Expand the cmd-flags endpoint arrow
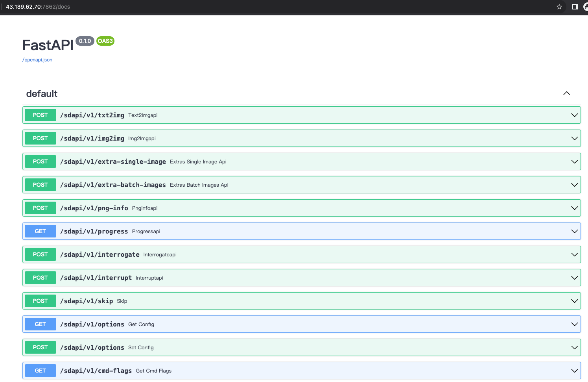Image resolution: width=588 pixels, height=382 pixels. click(575, 371)
